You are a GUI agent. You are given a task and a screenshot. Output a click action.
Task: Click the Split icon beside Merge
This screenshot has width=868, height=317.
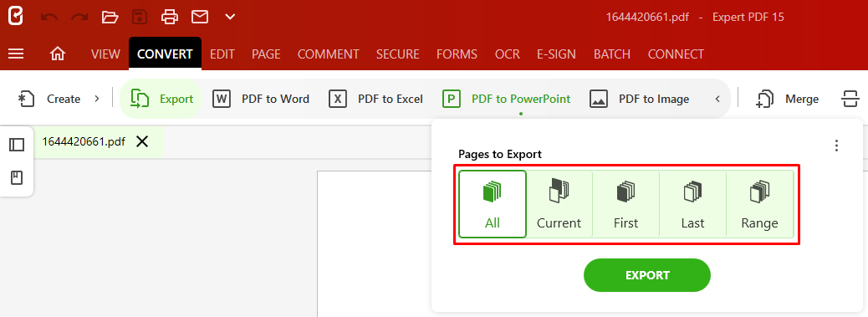(850, 99)
